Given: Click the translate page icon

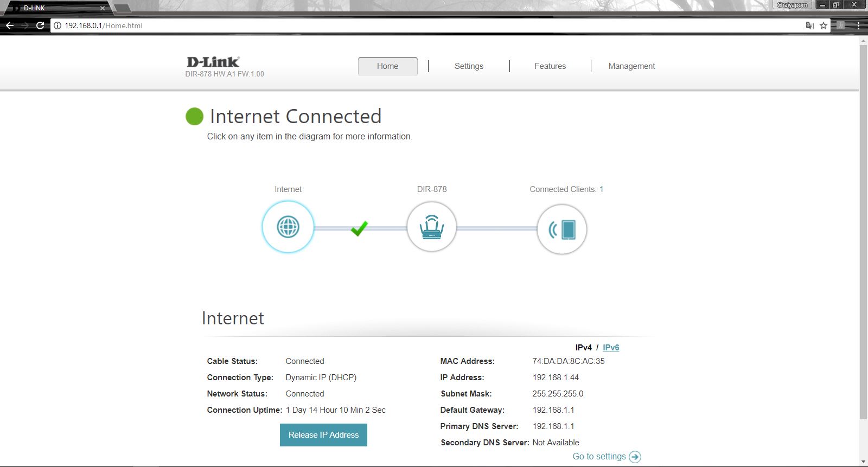Looking at the screenshot, I should 810,25.
